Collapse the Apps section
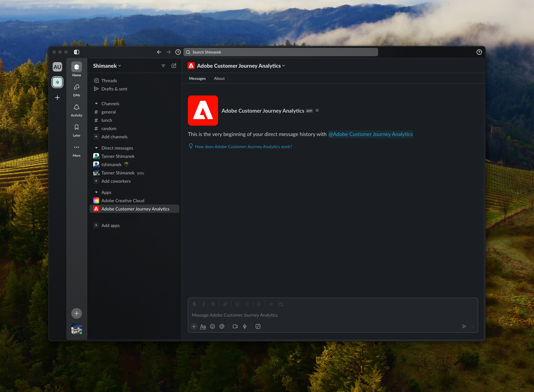Viewport: 534px width, 392px height. click(96, 192)
